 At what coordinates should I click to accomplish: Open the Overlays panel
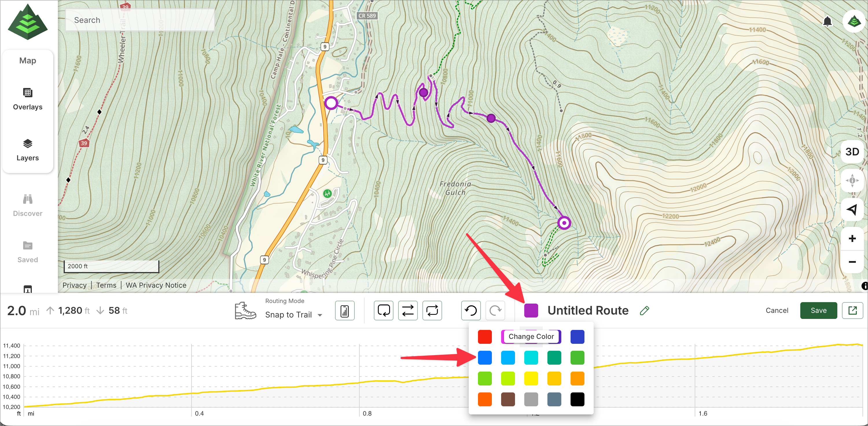point(27,99)
